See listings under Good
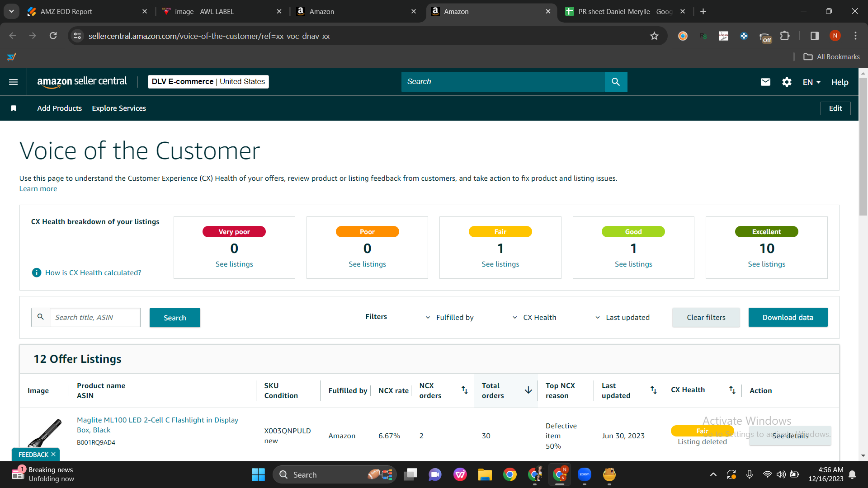The width and height of the screenshot is (868, 488). [x=633, y=264]
